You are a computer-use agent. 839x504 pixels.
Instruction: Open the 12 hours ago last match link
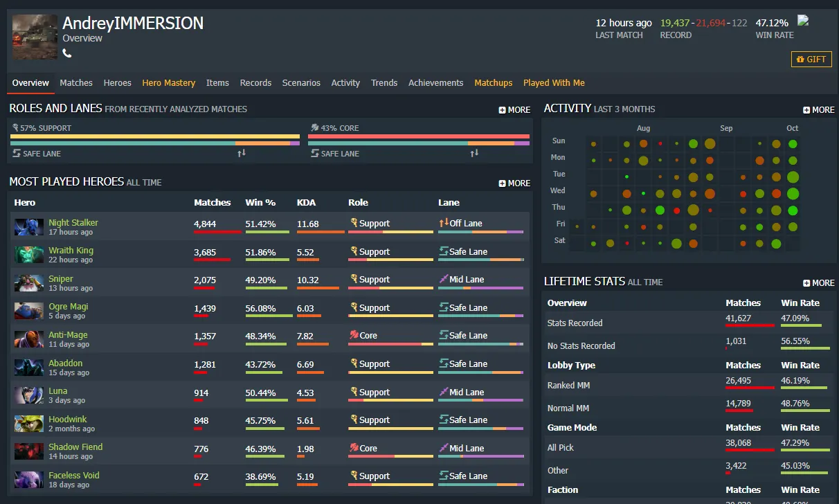pos(624,23)
